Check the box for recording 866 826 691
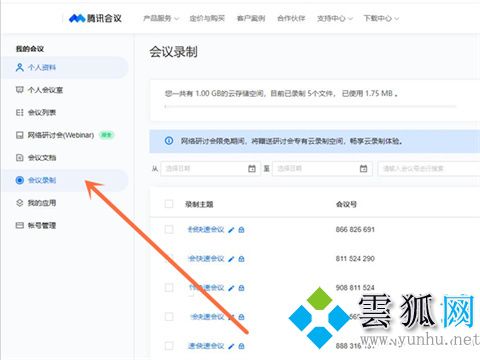The height and width of the screenshot is (360, 480). (169, 229)
